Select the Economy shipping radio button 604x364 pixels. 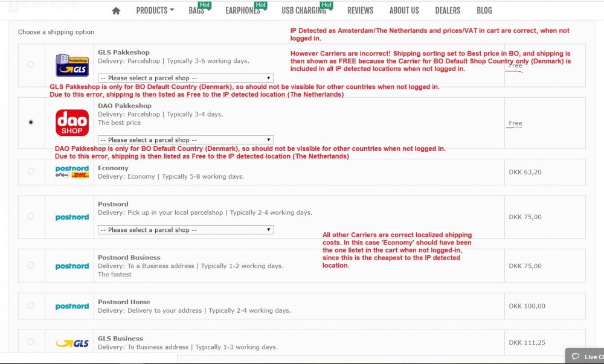pyautogui.click(x=31, y=171)
